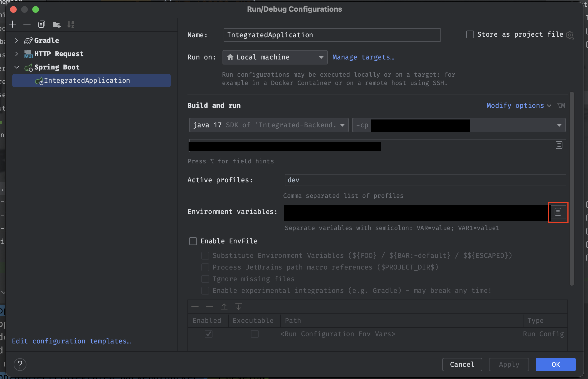Click the Sort Configurations alphabetically icon

(x=71, y=24)
